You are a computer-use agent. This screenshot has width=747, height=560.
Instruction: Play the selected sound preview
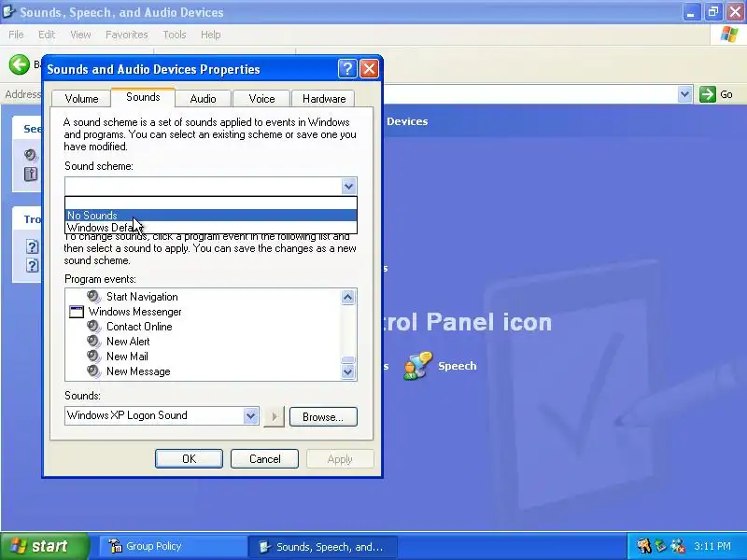pos(274,416)
